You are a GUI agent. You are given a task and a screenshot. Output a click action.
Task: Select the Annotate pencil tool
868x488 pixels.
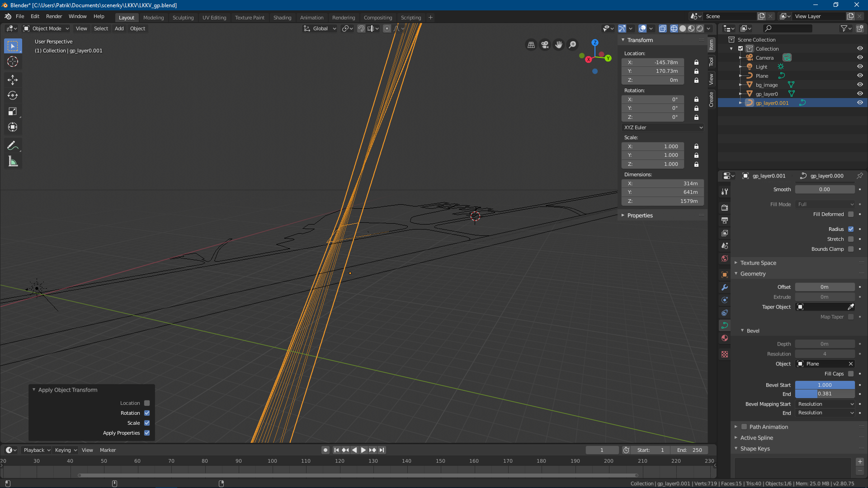click(13, 145)
